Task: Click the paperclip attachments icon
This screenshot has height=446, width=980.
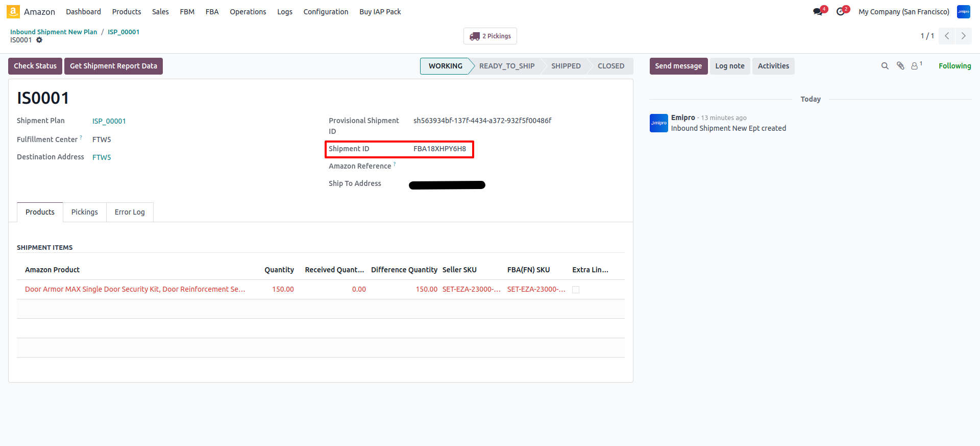Action: 900,66
